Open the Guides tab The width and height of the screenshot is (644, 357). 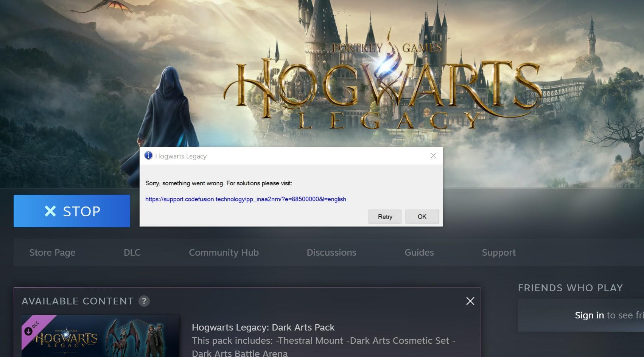[419, 252]
